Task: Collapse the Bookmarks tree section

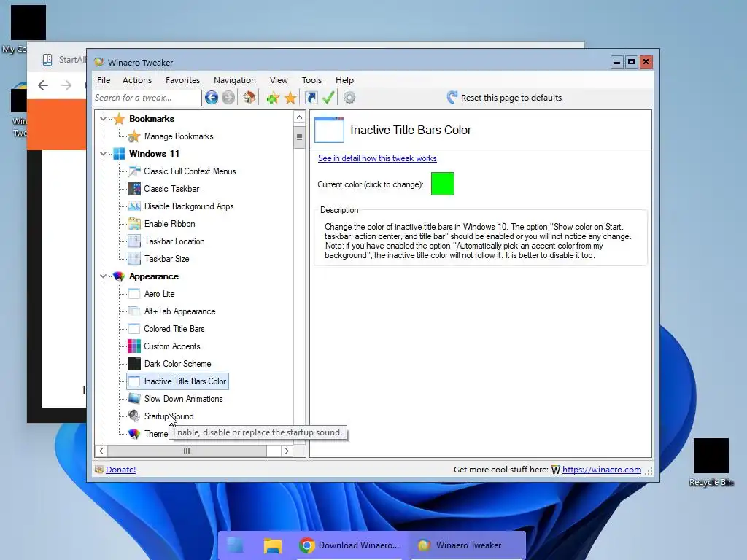Action: (103, 119)
